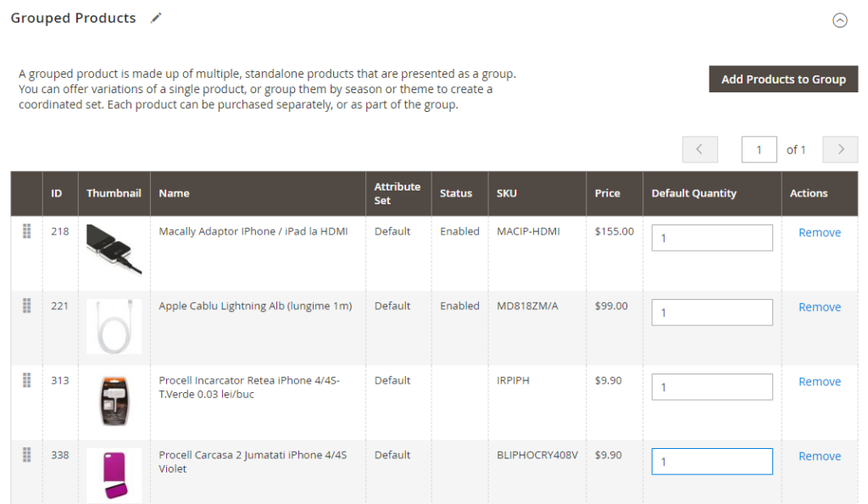Remove Procell Carcasa Violet product
Image resolution: width=868 pixels, height=504 pixels.
click(819, 457)
